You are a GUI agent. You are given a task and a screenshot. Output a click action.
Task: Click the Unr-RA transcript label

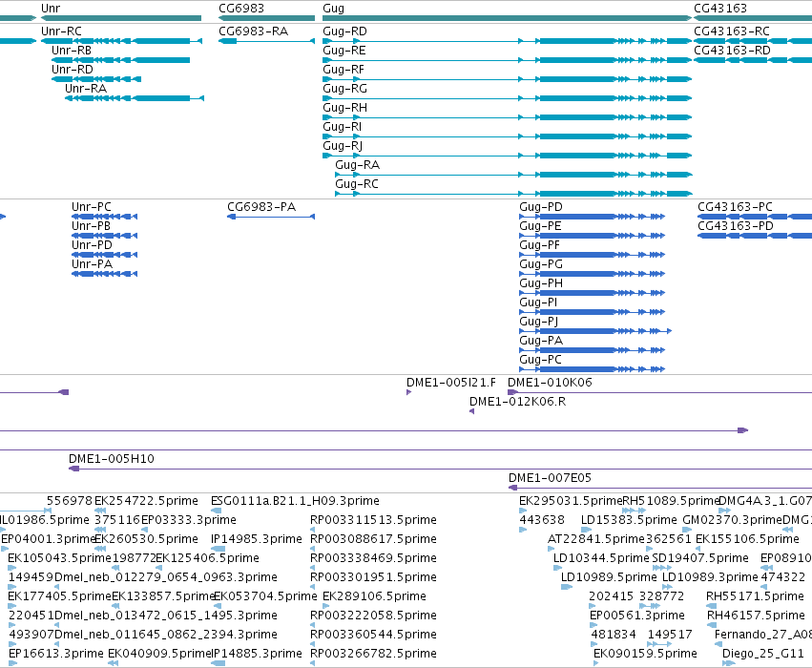(86, 89)
